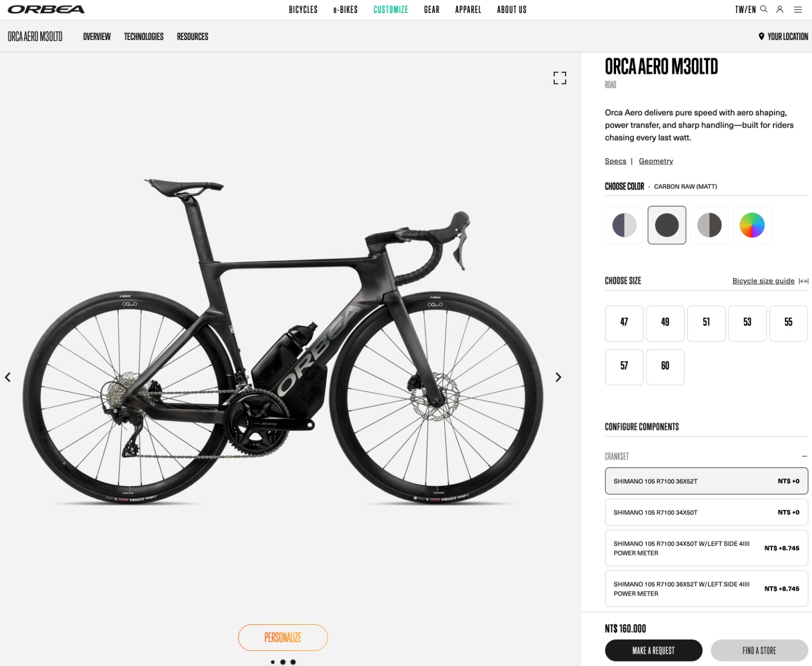This screenshot has width=812, height=666.
Task: Click the Make a Request button
Action: pyautogui.click(x=653, y=650)
